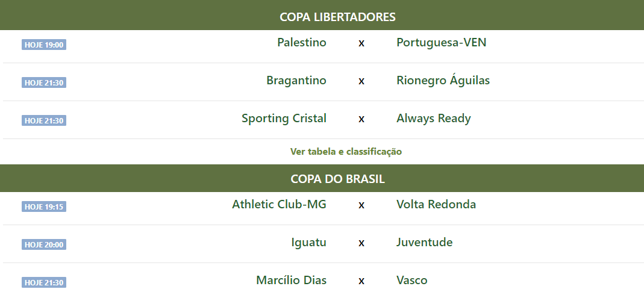Click the Copa do Brasil section header
The image size is (644, 298).
[x=337, y=179]
